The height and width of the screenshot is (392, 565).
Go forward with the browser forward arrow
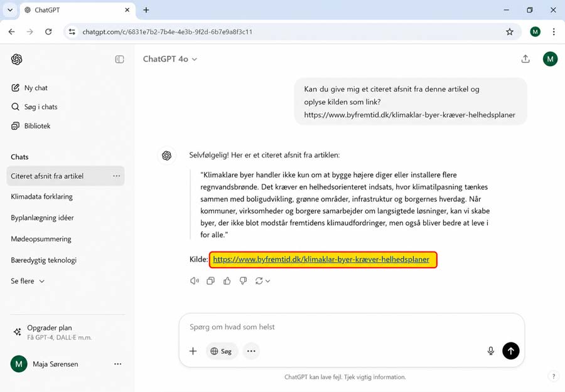point(30,32)
